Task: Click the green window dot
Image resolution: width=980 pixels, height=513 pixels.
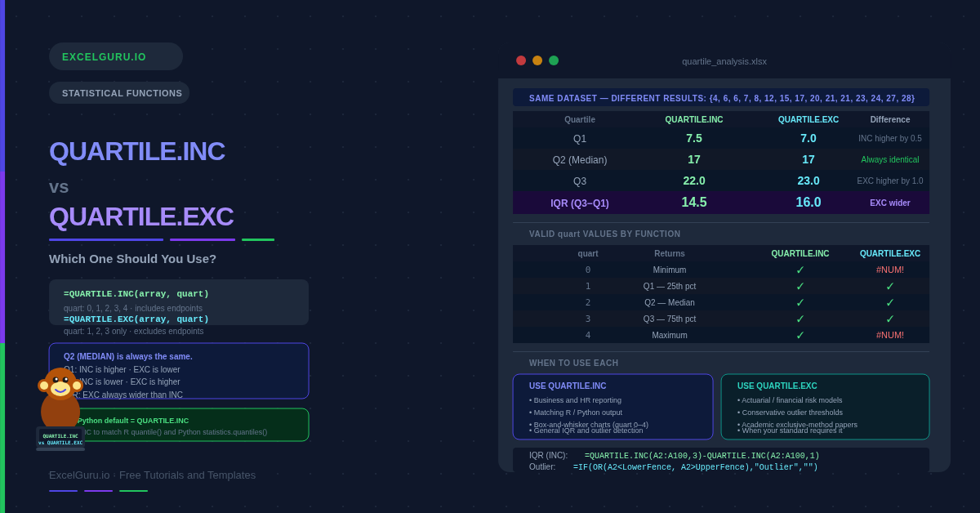Action: pos(554,60)
